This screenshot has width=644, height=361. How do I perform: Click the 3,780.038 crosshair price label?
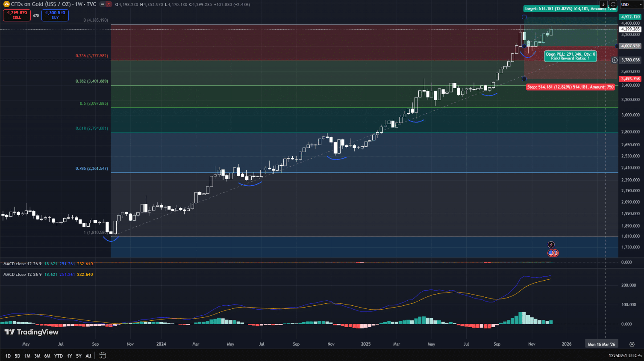(x=630, y=60)
